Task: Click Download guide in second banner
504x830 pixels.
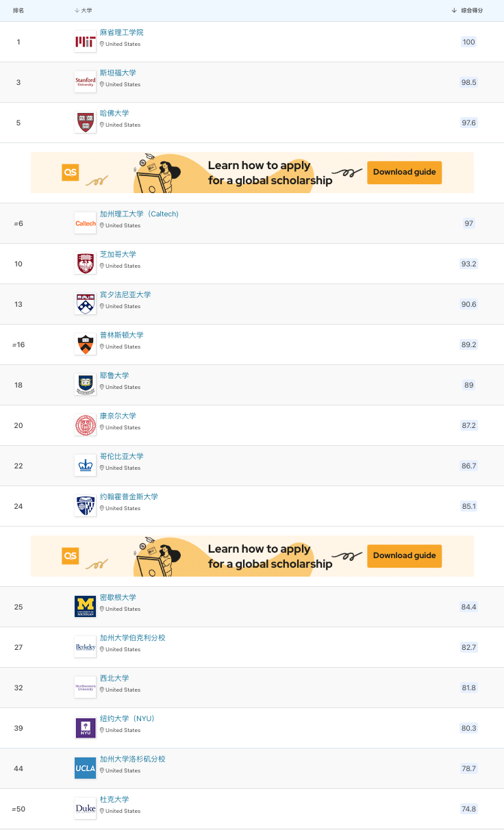Action: point(405,556)
